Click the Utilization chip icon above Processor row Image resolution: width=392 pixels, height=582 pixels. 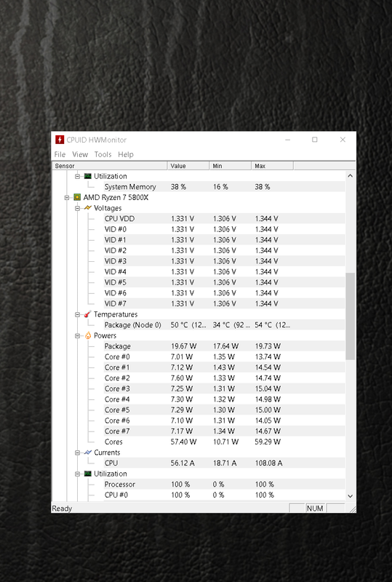point(87,474)
